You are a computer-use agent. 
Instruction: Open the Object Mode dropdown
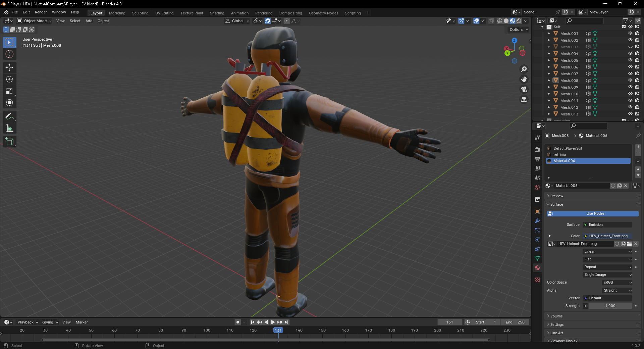(x=34, y=21)
